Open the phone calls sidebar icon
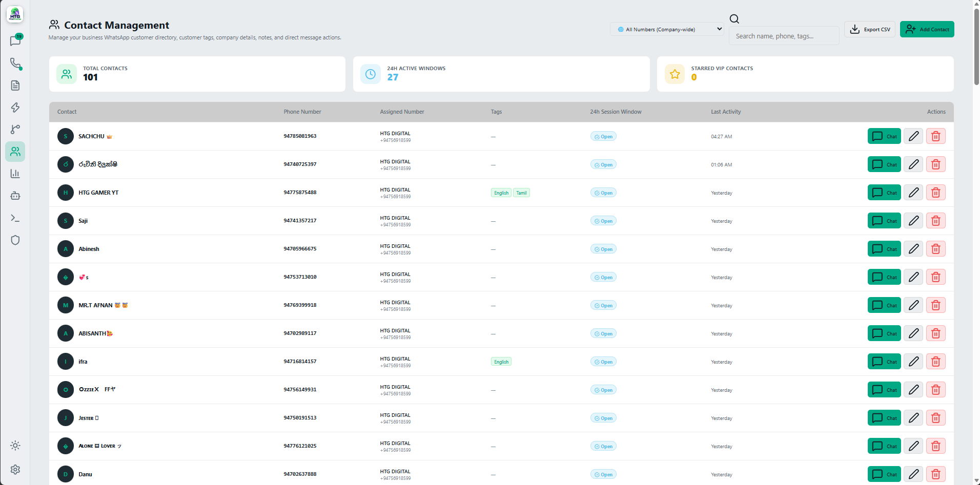Viewport: 980px width, 485px height. [15, 64]
